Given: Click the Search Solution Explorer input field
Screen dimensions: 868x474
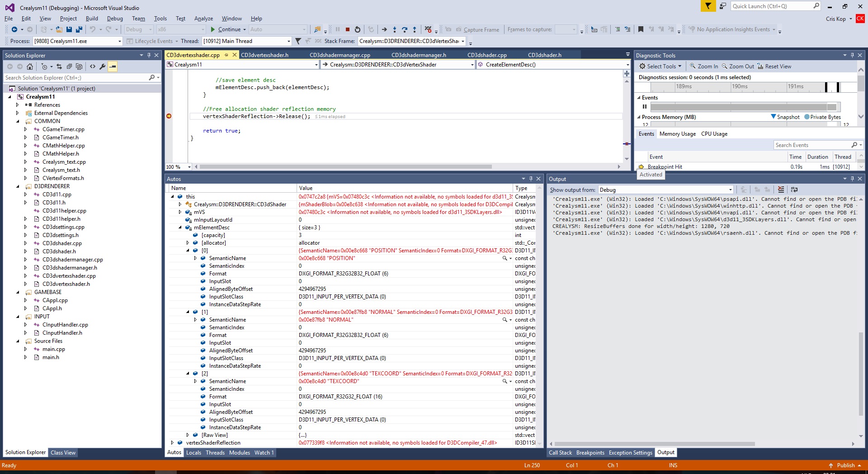Looking at the screenshot, I should point(76,78).
